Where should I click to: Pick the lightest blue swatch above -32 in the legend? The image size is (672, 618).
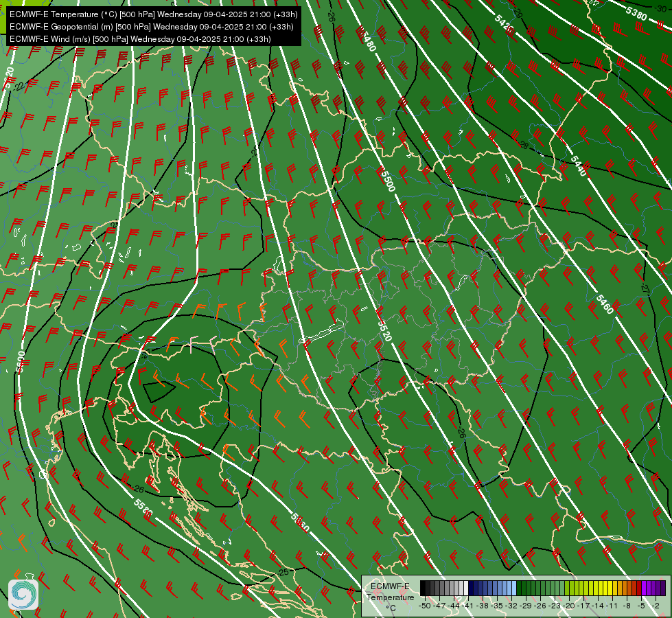point(513,588)
